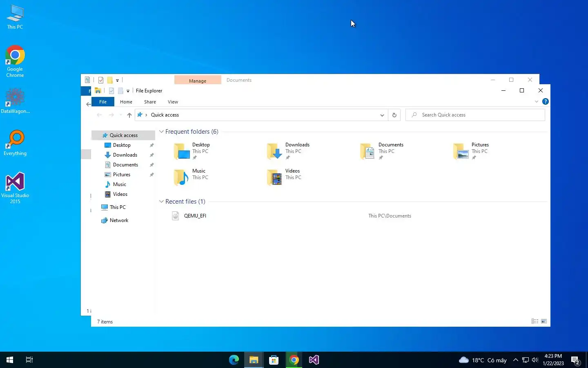Open quick toolbar dropdown in Documents window

coord(118,80)
